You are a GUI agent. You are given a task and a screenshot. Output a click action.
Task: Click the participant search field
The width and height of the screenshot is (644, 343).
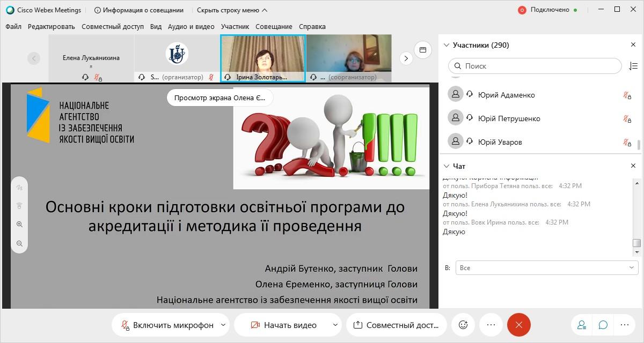[x=537, y=66]
